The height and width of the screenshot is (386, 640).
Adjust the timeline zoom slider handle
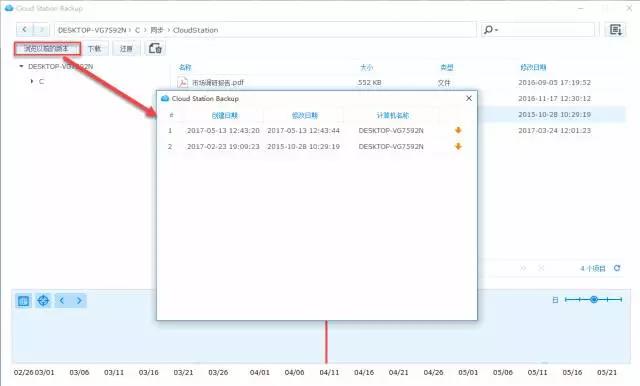[594, 299]
